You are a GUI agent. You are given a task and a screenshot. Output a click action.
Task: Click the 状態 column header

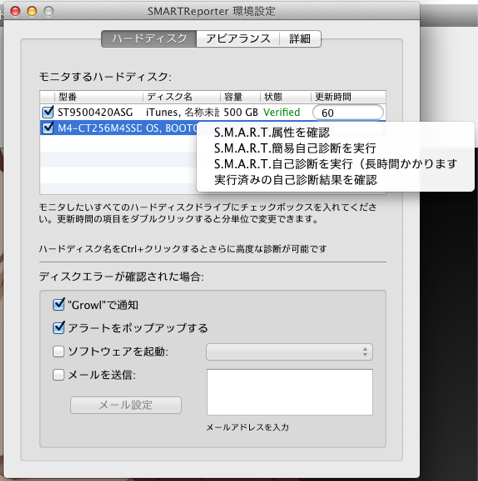286,97
